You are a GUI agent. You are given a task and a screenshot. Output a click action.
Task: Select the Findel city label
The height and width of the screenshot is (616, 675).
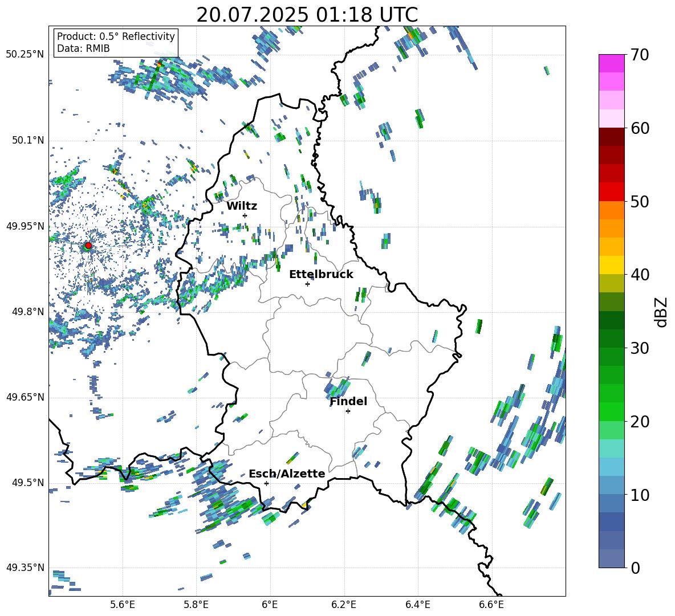[348, 401]
